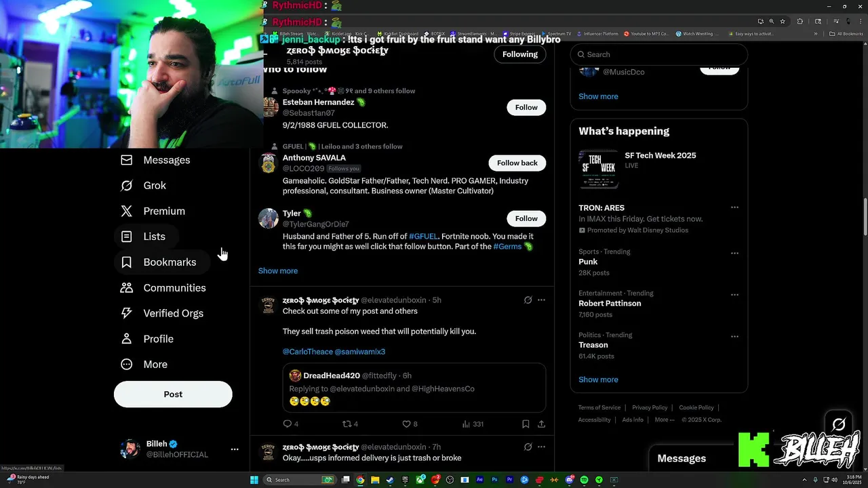Open Messages from the sidebar
This screenshot has width=868, height=488.
[155, 160]
